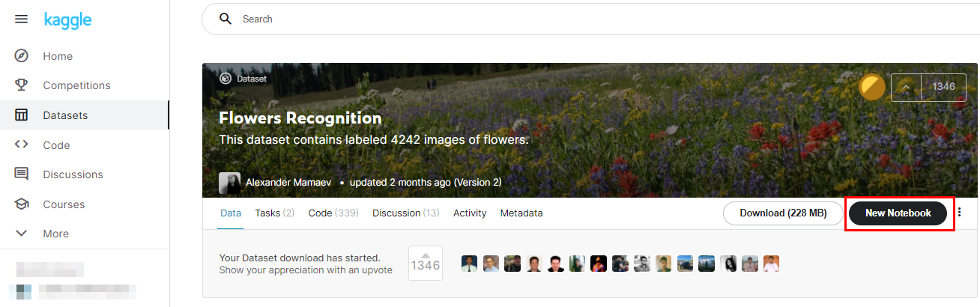The width and height of the screenshot is (980, 307).
Task: Open Discussions via speech bubble icon
Action: click(22, 174)
